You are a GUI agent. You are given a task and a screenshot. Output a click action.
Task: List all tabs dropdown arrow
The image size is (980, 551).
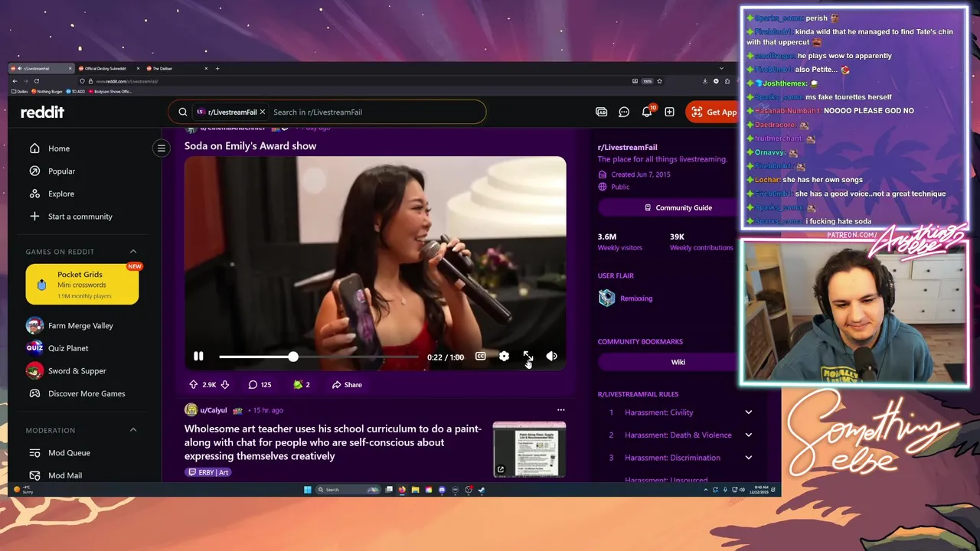[x=721, y=69]
